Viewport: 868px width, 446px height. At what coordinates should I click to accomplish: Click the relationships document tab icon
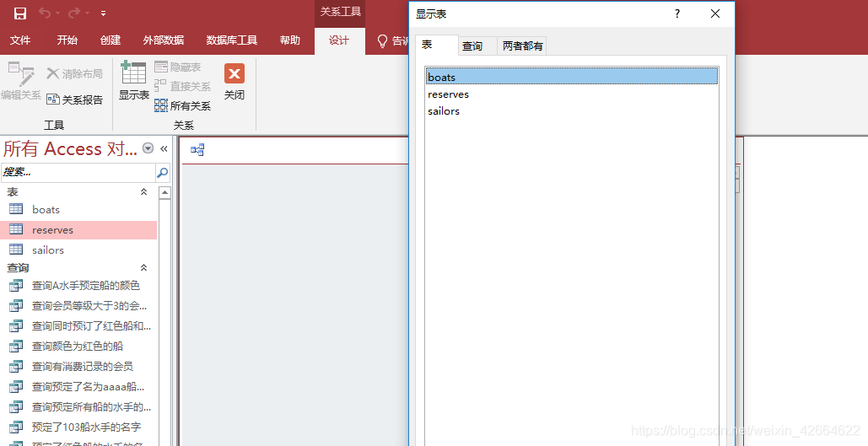point(197,149)
